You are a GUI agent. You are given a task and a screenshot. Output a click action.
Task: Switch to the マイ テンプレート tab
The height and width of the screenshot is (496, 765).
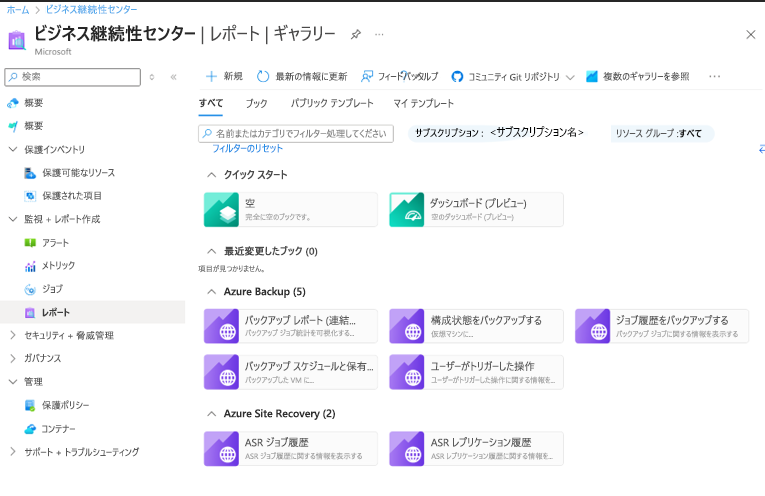(x=423, y=103)
